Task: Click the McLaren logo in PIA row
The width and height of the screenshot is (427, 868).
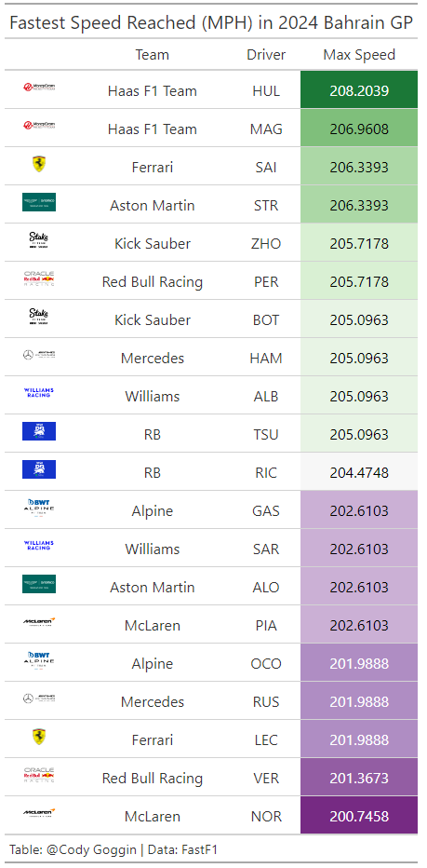Action: (39, 622)
